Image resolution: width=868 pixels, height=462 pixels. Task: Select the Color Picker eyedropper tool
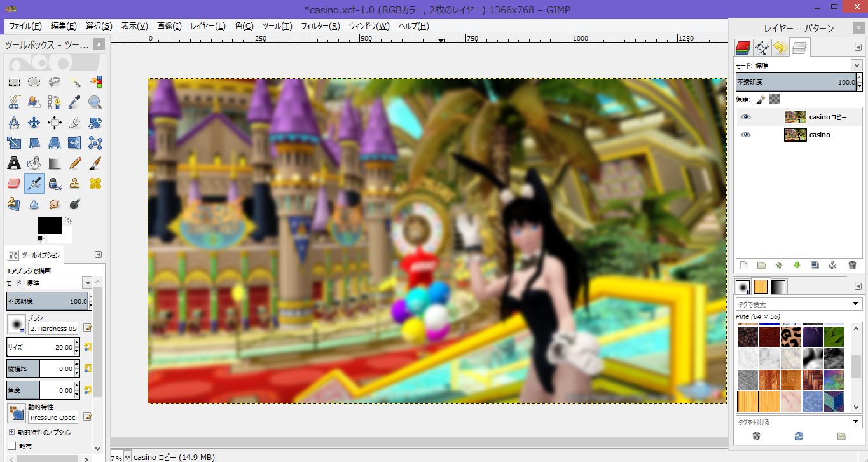pyautogui.click(x=75, y=102)
